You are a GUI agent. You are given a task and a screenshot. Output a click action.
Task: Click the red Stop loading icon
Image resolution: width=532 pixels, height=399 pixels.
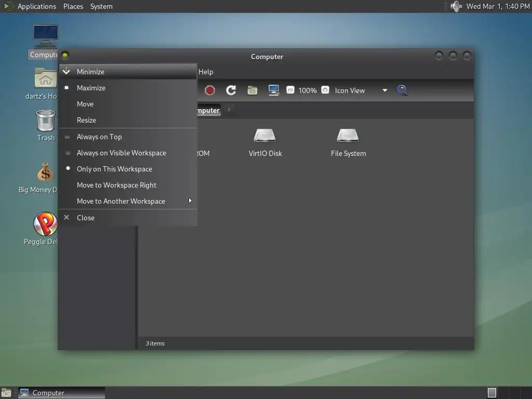coord(210,90)
